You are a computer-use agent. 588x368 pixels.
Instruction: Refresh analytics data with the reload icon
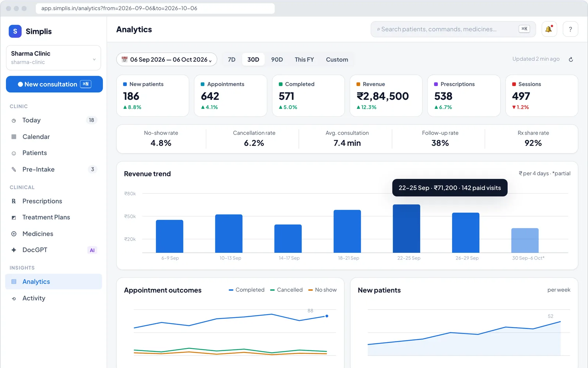click(x=571, y=59)
